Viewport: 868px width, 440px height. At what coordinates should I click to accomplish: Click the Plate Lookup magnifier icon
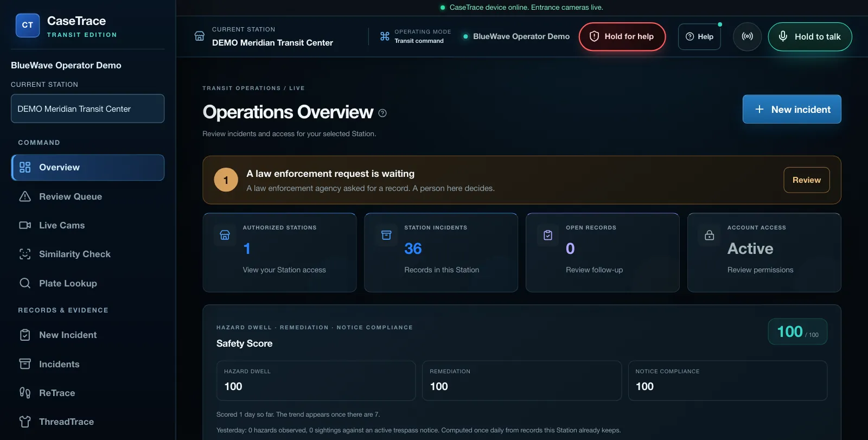point(25,283)
